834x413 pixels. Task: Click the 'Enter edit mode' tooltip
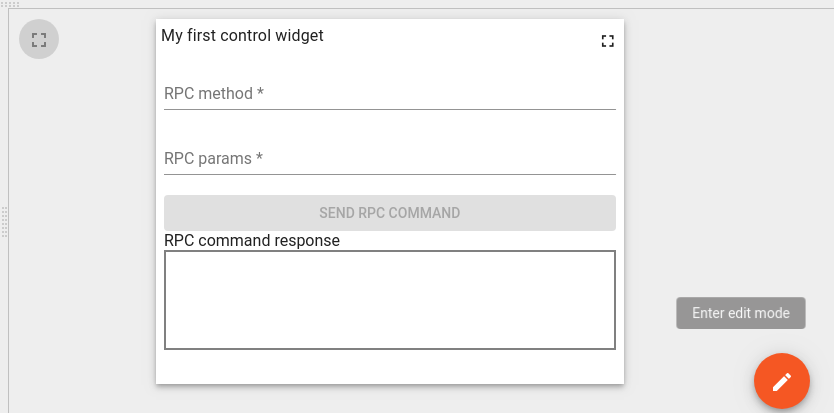click(741, 313)
